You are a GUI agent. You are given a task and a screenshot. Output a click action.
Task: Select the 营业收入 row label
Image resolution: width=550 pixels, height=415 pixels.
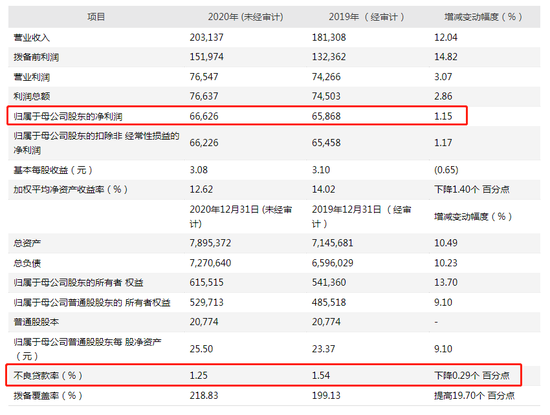[x=32, y=38]
